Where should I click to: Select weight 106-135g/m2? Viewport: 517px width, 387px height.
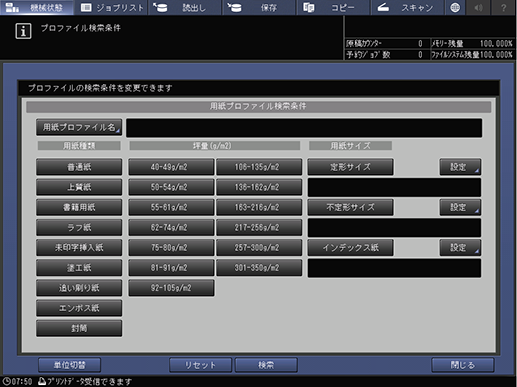(259, 167)
